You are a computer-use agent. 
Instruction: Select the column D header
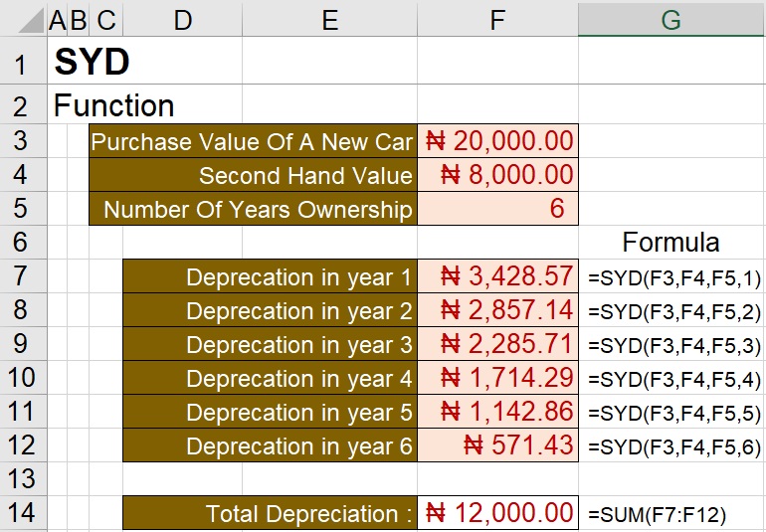[182, 19]
